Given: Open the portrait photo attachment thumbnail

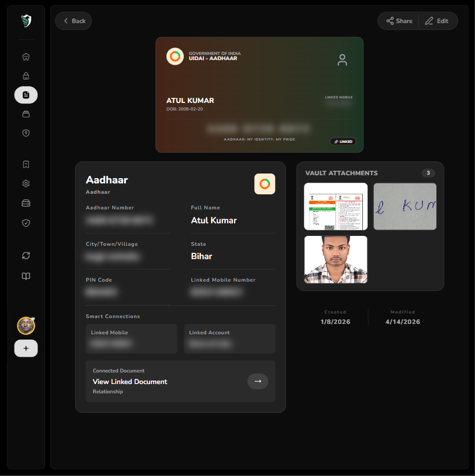Looking at the screenshot, I should pyautogui.click(x=336, y=260).
